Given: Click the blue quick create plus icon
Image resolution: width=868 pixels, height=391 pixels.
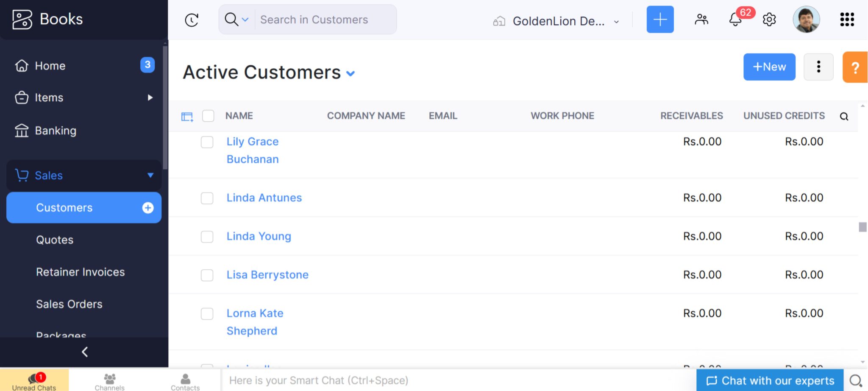Looking at the screenshot, I should coord(659,20).
